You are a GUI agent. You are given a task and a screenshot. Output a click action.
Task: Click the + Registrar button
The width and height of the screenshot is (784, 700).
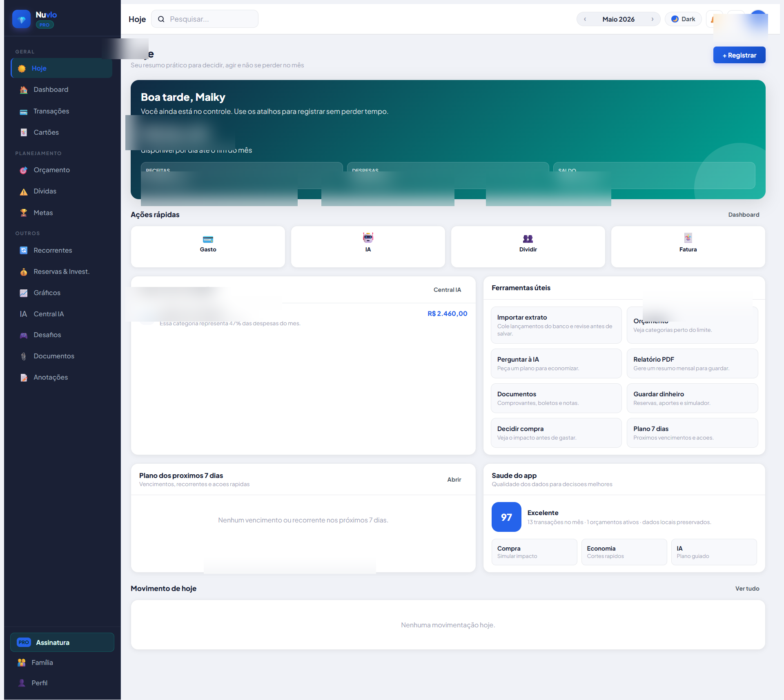(739, 55)
